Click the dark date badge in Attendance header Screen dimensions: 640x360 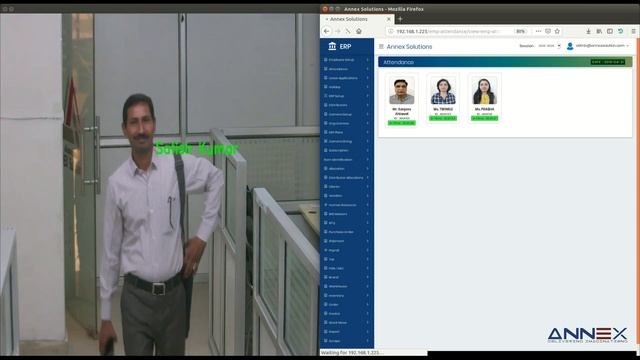coord(607,62)
